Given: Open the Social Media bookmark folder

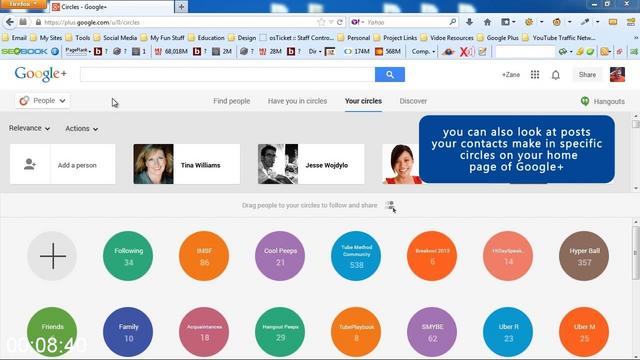Looking at the screenshot, I should [x=115, y=38].
